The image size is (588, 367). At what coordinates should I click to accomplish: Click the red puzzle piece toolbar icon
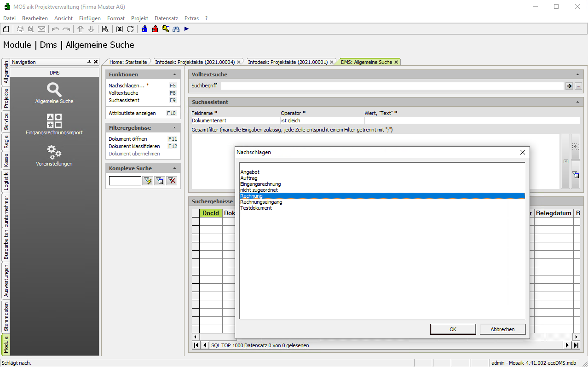click(x=155, y=29)
